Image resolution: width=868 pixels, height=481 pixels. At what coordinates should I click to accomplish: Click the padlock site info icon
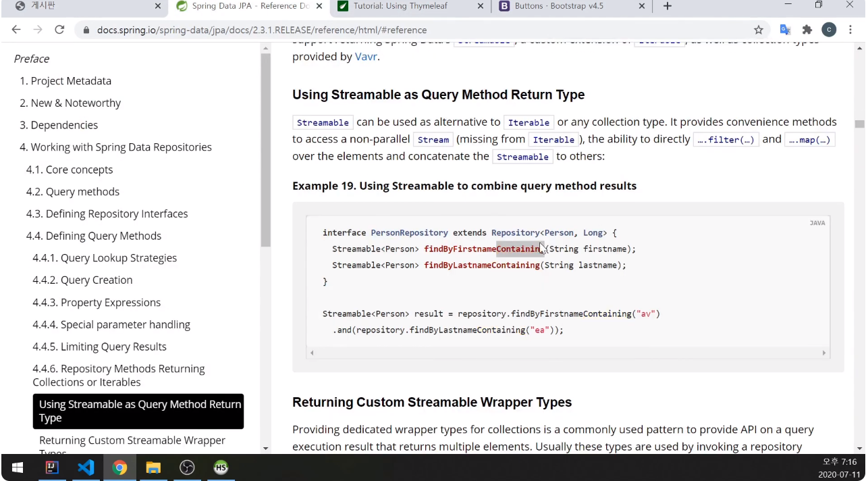(86, 30)
